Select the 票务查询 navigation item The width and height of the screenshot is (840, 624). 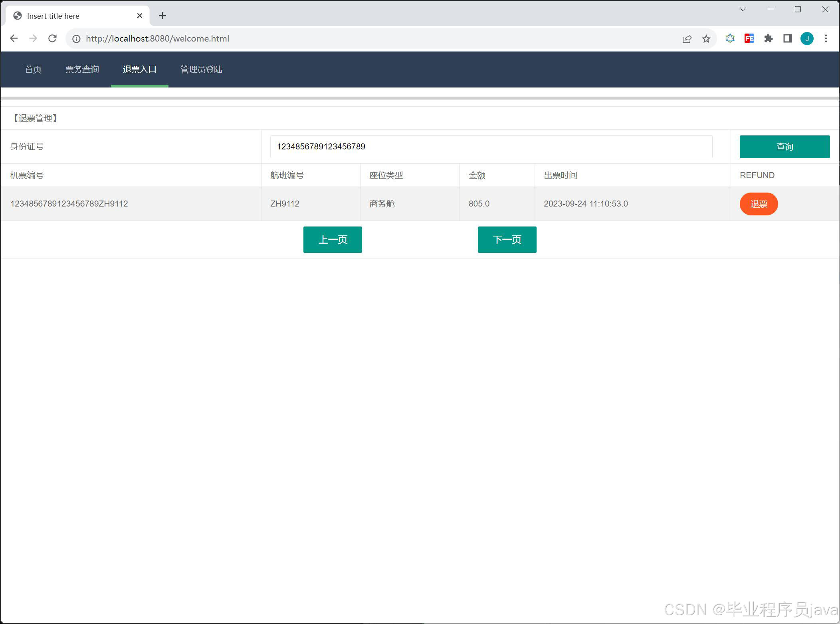[x=82, y=69]
